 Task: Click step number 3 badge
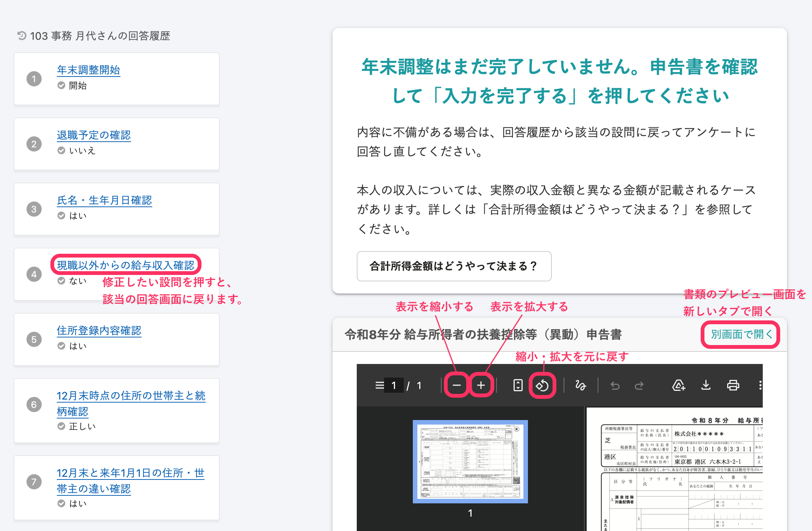(34, 209)
